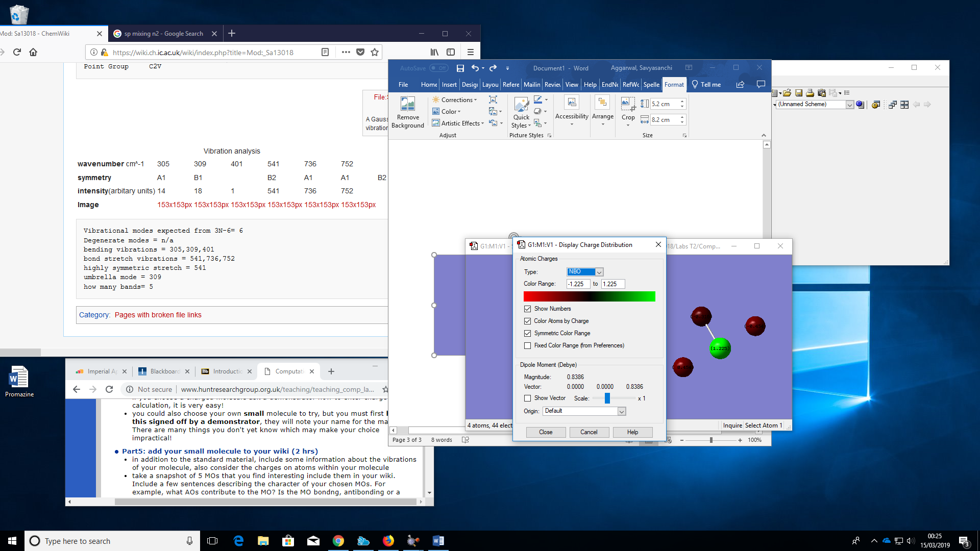
Task: Uncheck the Show Numbers checkbox
Action: pyautogui.click(x=527, y=309)
